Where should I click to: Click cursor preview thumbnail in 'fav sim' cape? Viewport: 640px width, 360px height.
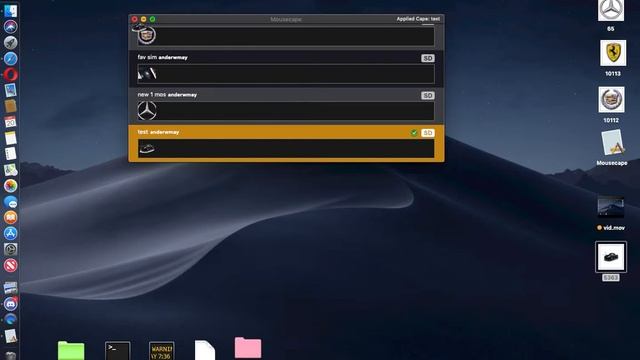[x=147, y=74]
